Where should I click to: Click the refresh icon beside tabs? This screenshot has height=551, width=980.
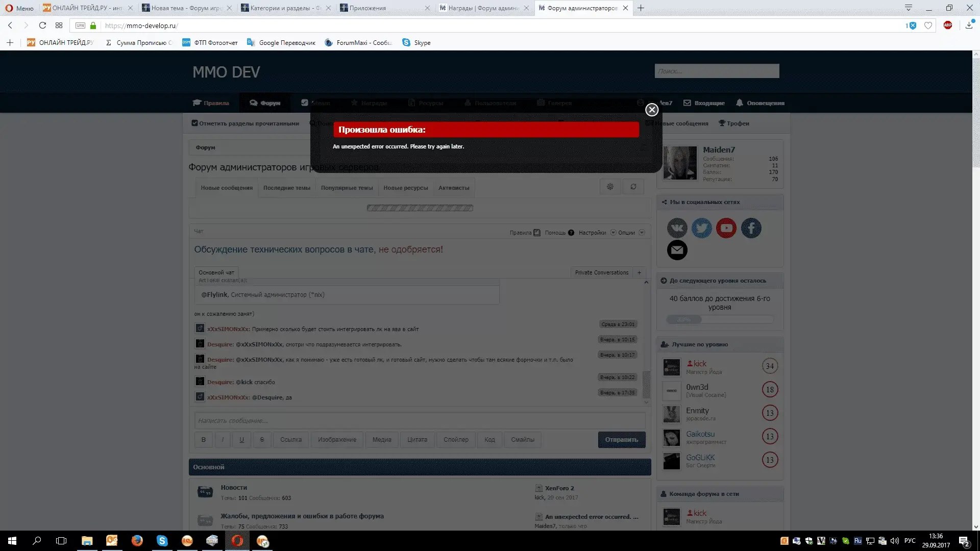click(633, 187)
